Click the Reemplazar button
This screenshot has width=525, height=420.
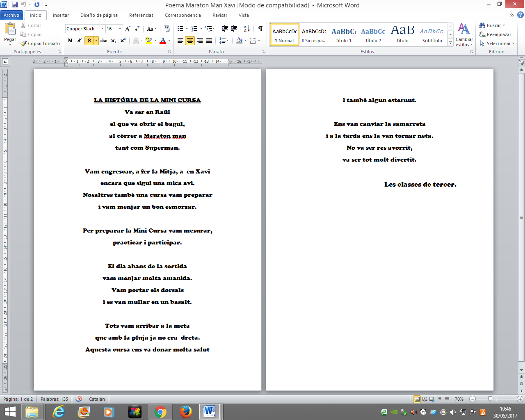[x=495, y=34]
